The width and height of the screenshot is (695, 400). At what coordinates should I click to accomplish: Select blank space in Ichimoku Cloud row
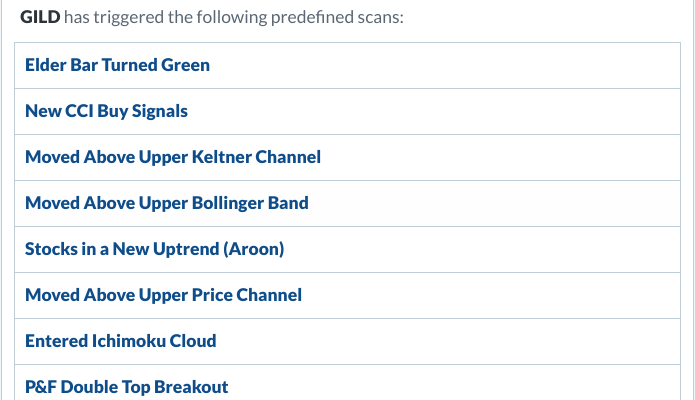coord(448,341)
